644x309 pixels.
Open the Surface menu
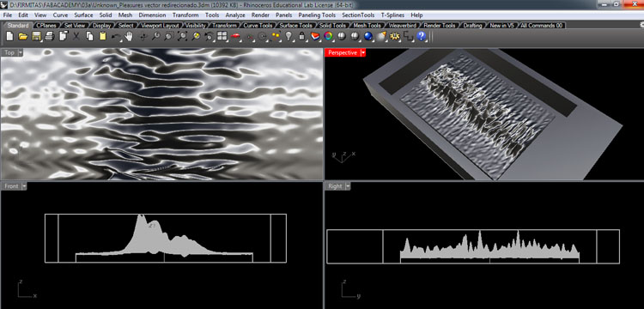(83, 15)
